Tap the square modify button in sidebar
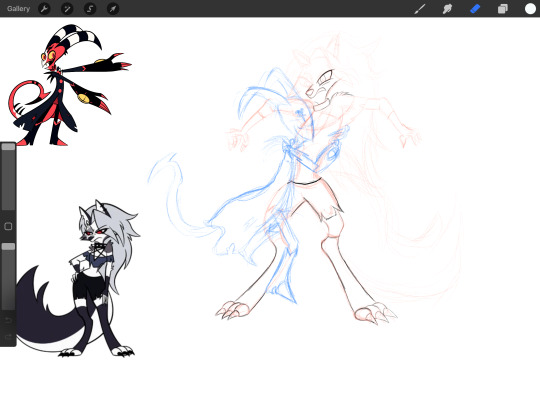540x405 pixels. pos(8,226)
